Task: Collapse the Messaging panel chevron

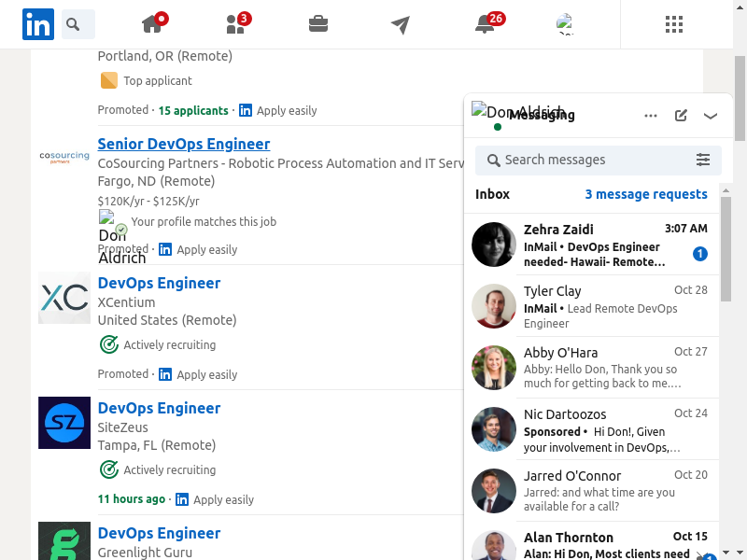Action: [711, 116]
